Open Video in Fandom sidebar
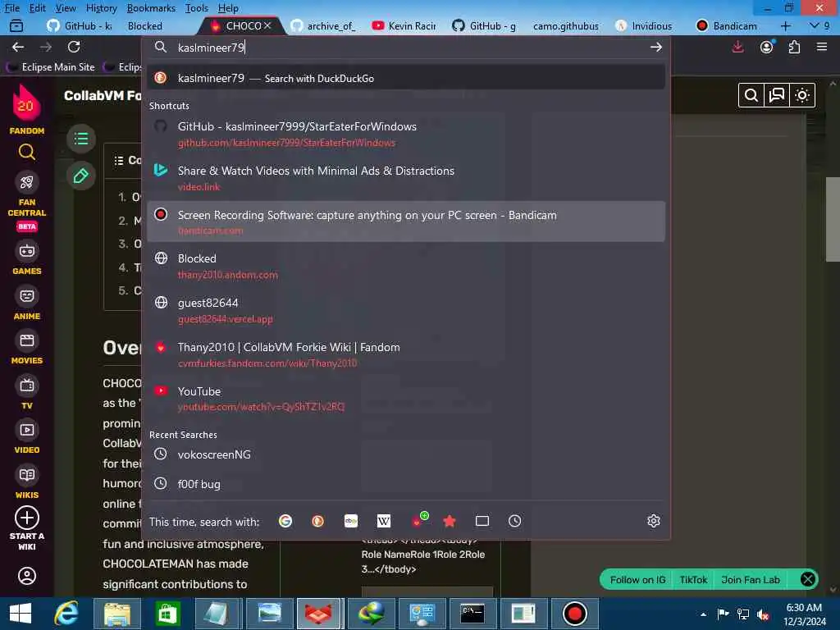Viewport: 840px width, 630px height. point(27,438)
